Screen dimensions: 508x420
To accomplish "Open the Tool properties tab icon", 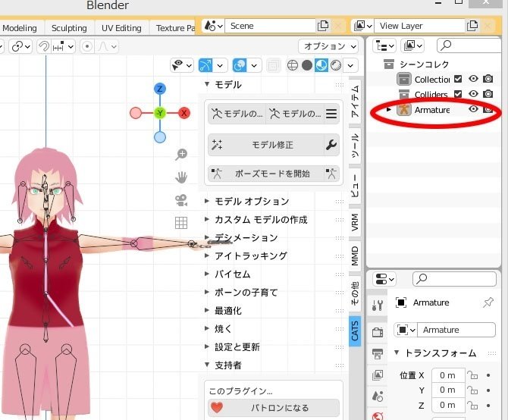I will click(x=377, y=305).
